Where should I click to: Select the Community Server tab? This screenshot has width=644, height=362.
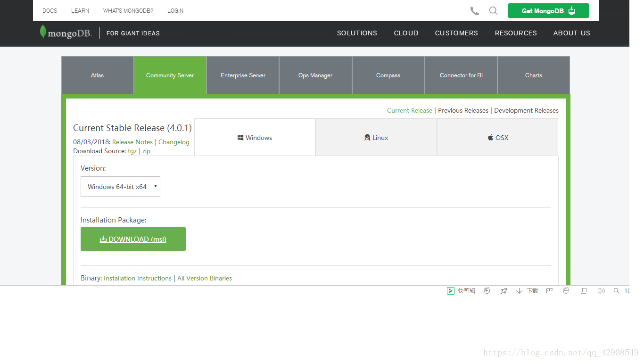pos(170,75)
